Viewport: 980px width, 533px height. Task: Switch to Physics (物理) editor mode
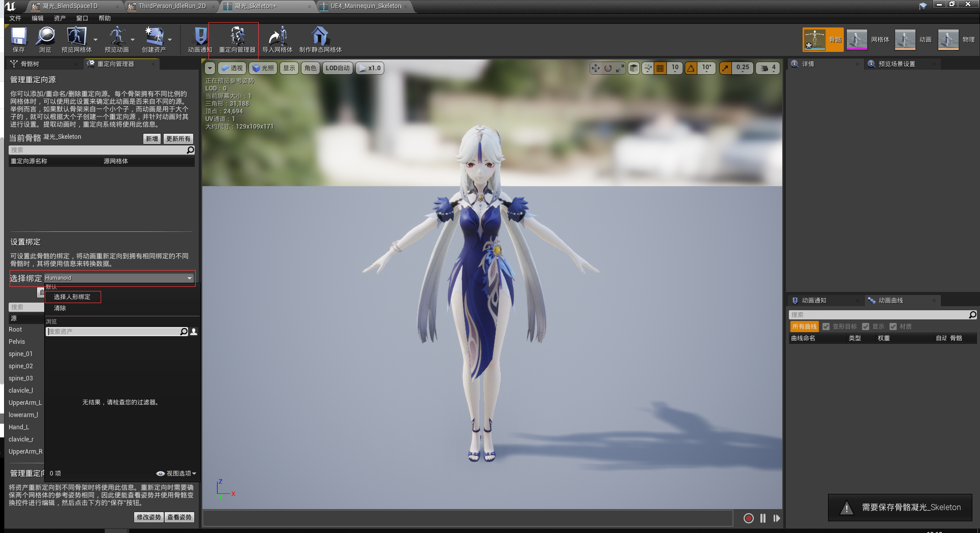tap(957, 40)
